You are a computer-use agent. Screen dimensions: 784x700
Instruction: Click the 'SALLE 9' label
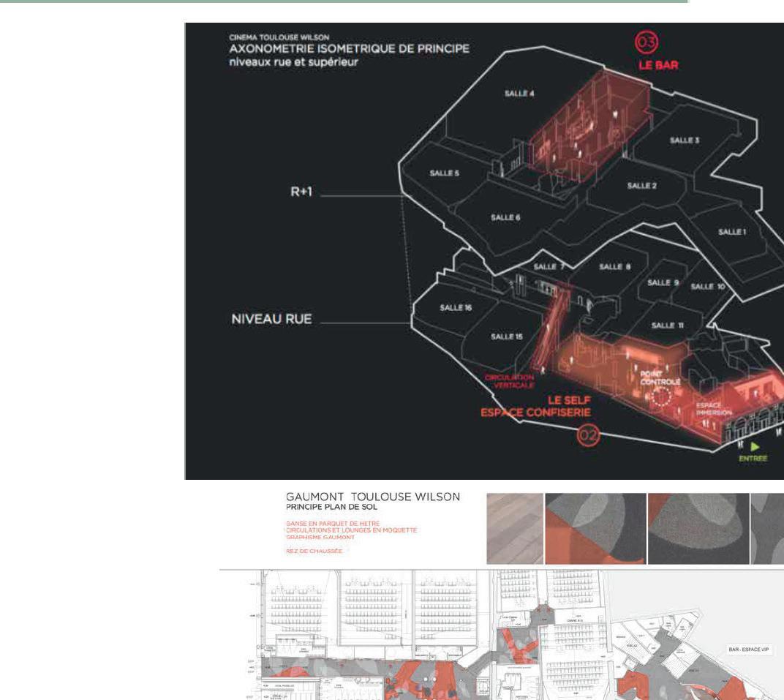tap(663, 282)
